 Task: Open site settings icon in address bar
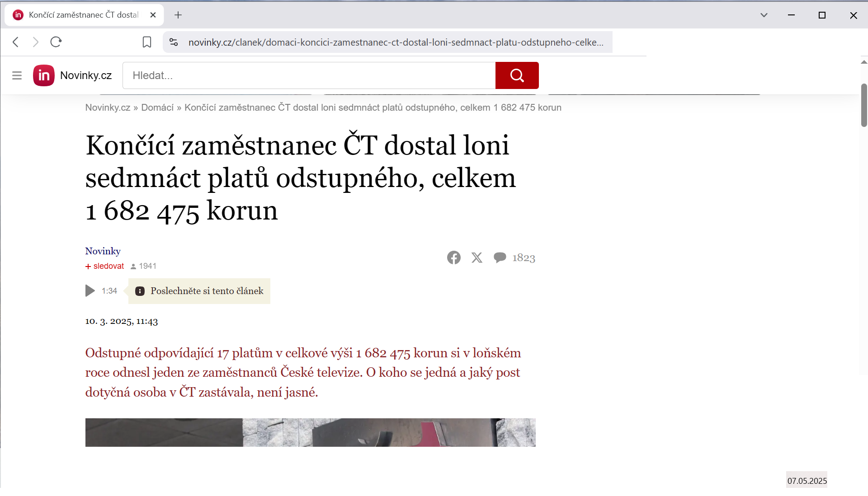174,42
